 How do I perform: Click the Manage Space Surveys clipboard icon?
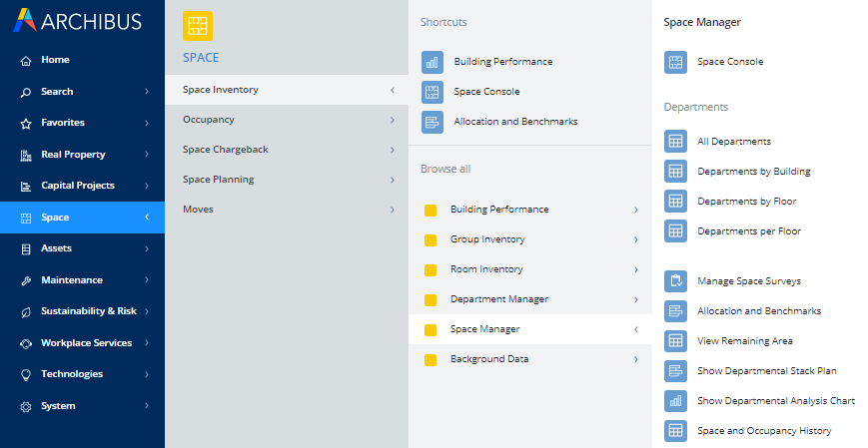[x=675, y=281]
